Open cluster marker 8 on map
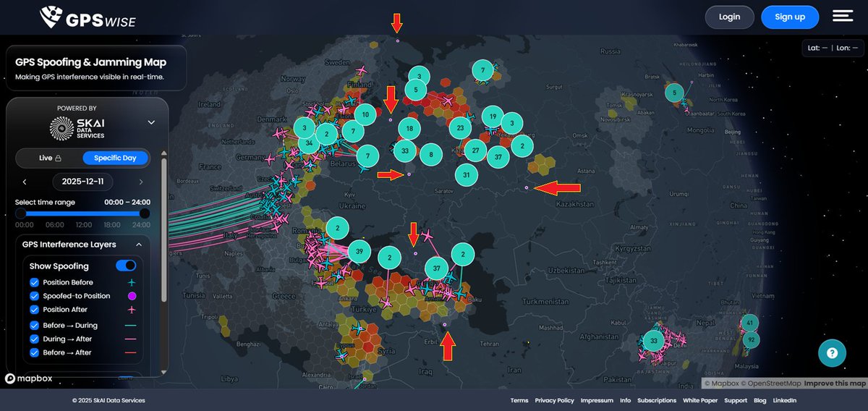This screenshot has height=411, width=868. click(431, 154)
